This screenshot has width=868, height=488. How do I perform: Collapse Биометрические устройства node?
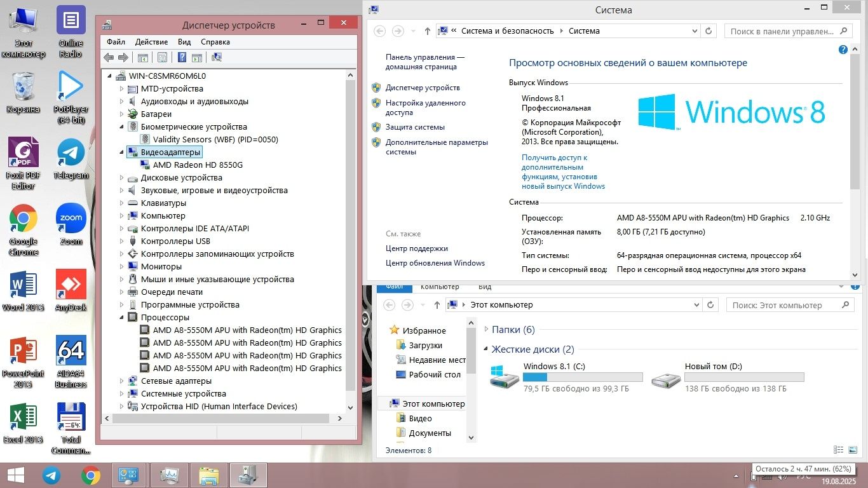(x=122, y=127)
